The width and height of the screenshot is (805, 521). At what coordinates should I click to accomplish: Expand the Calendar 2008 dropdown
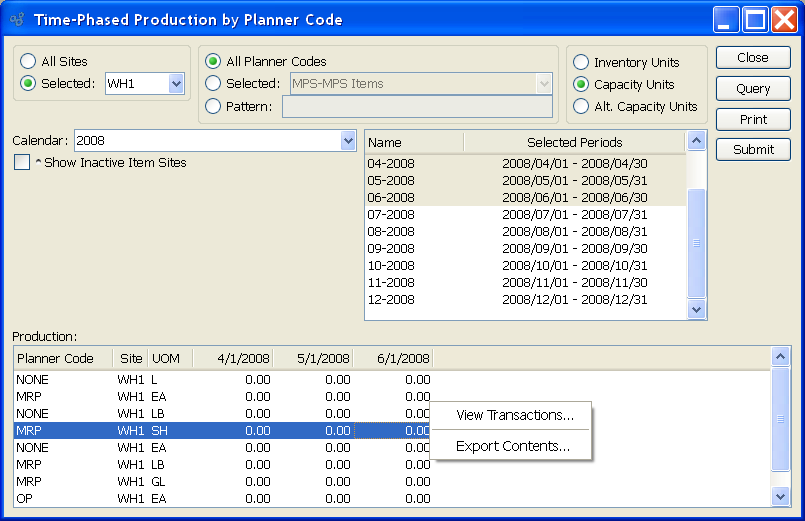tap(348, 141)
